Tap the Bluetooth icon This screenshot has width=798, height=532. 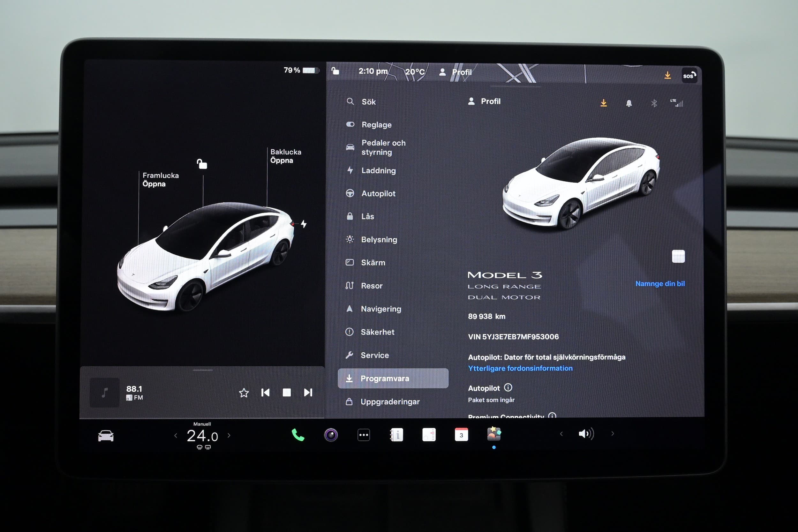pos(654,103)
